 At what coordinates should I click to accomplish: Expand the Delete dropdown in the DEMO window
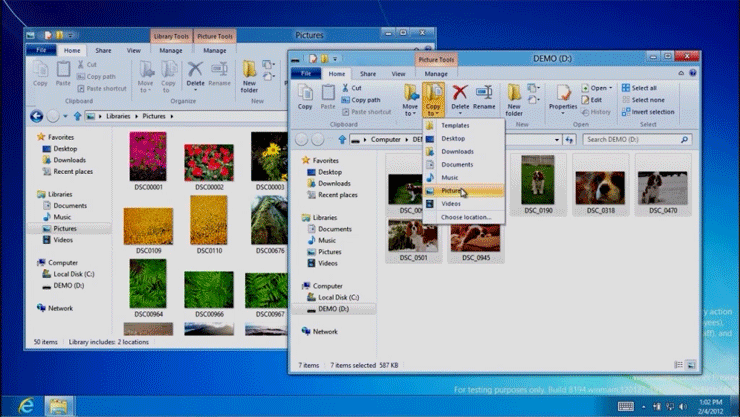460,111
